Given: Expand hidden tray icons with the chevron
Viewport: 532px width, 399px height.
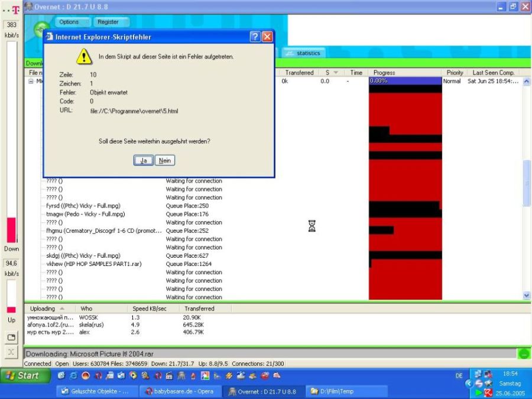Looking at the screenshot, I should click(x=469, y=384).
